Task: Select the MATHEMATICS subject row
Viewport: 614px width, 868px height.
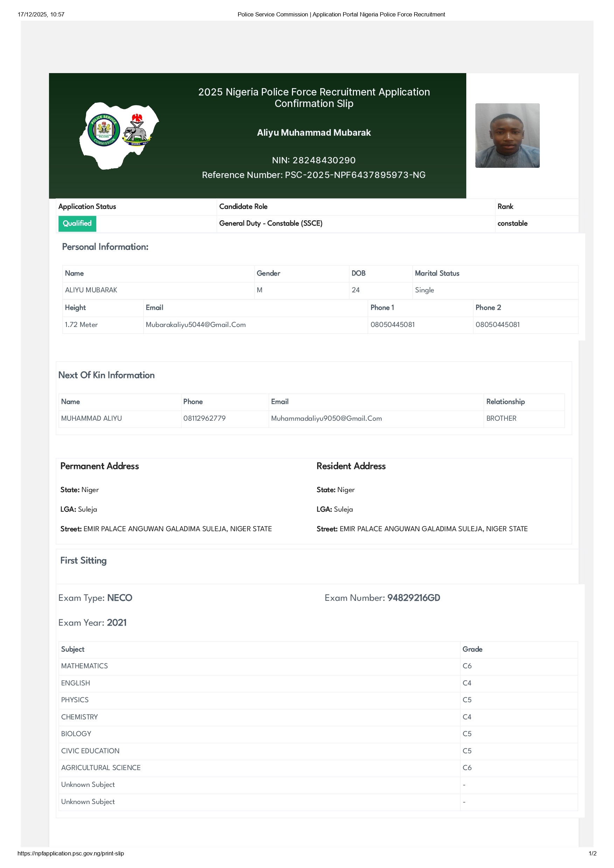Action: [x=84, y=666]
